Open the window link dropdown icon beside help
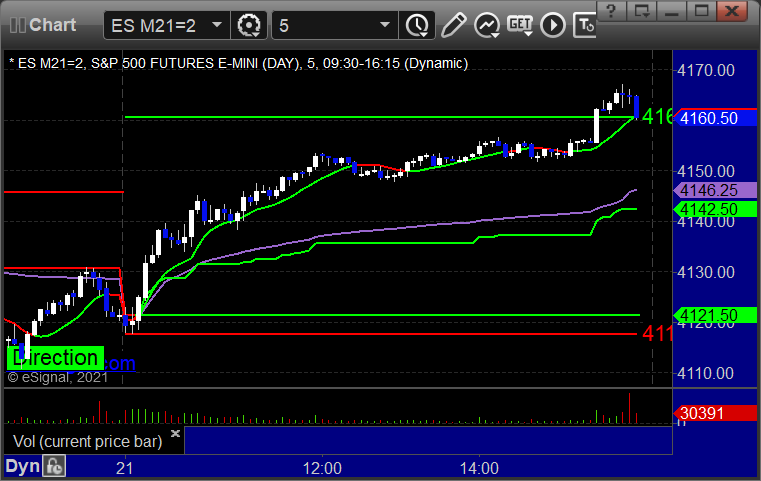761x481 pixels. click(x=641, y=11)
